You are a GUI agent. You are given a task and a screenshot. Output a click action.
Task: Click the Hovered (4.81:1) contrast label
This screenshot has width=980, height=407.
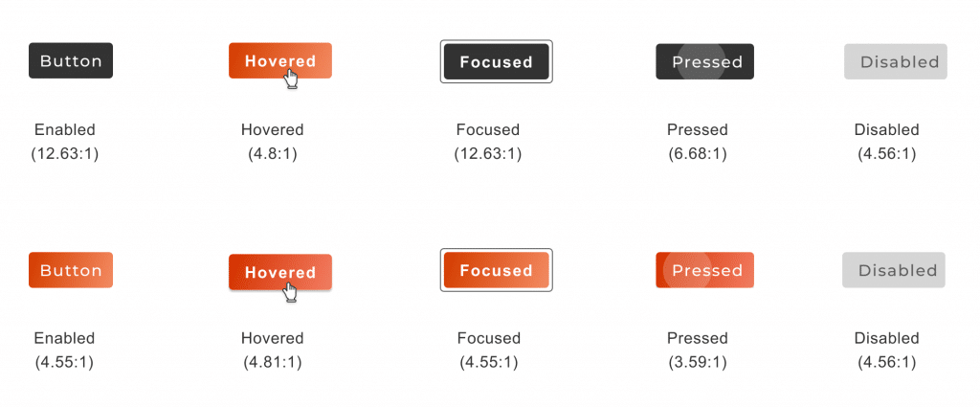pyautogui.click(x=273, y=350)
